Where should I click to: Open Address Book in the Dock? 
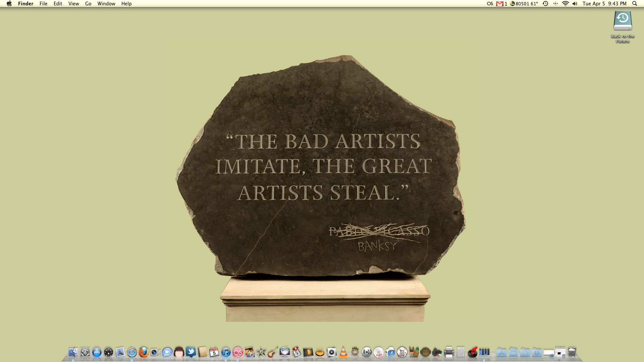pyautogui.click(x=202, y=352)
